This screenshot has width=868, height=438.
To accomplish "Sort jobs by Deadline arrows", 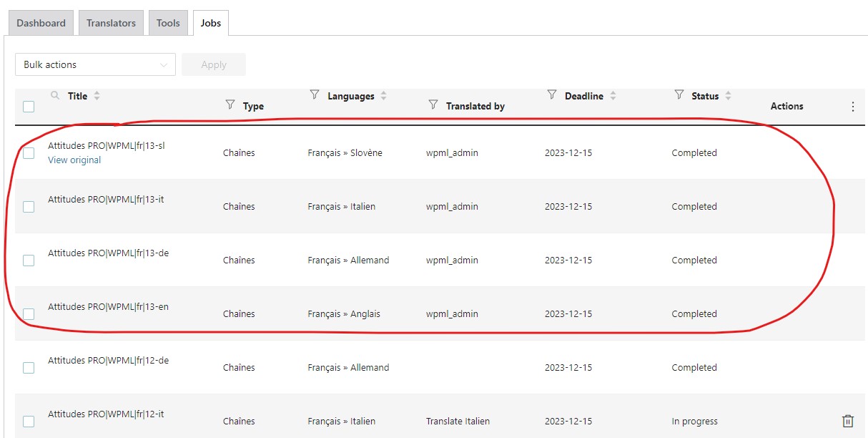I will click(613, 96).
